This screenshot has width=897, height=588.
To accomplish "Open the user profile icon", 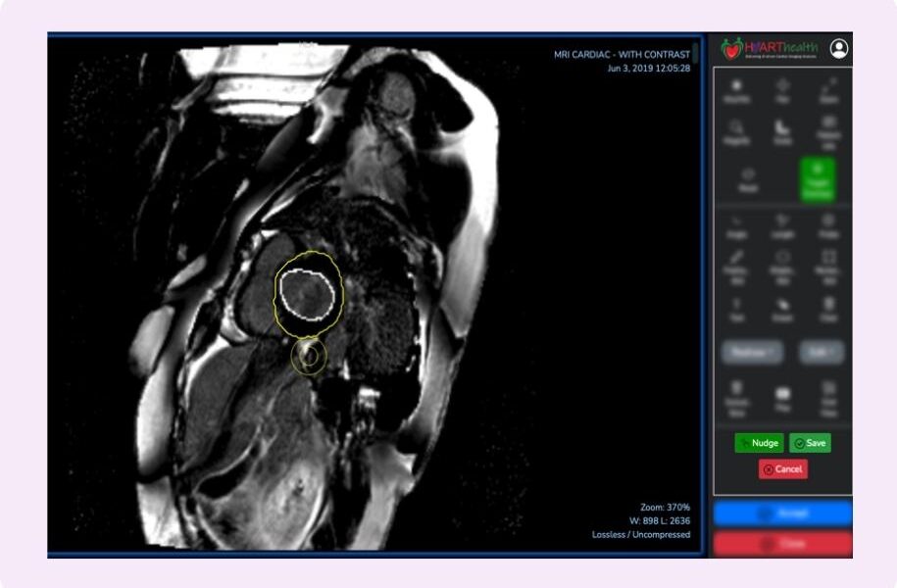I will [x=839, y=48].
